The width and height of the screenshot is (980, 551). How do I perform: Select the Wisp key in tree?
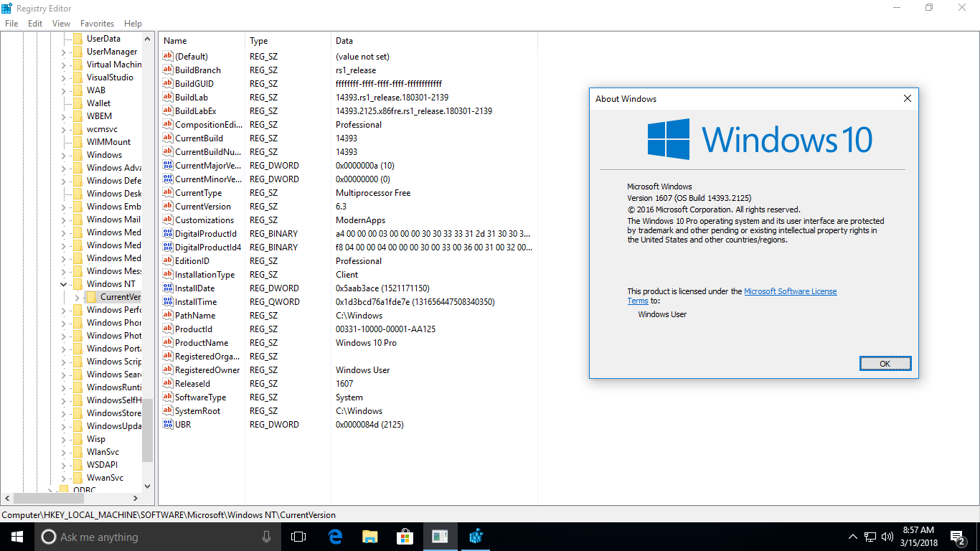(x=96, y=439)
